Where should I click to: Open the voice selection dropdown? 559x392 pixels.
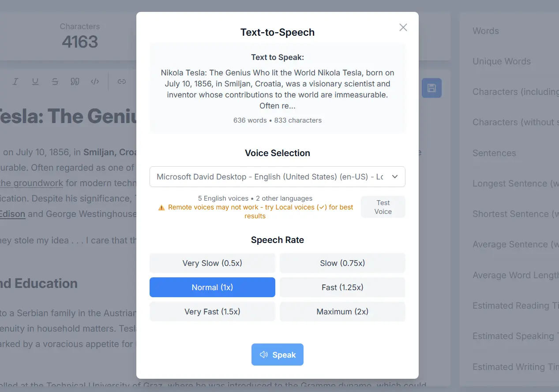pos(277,176)
